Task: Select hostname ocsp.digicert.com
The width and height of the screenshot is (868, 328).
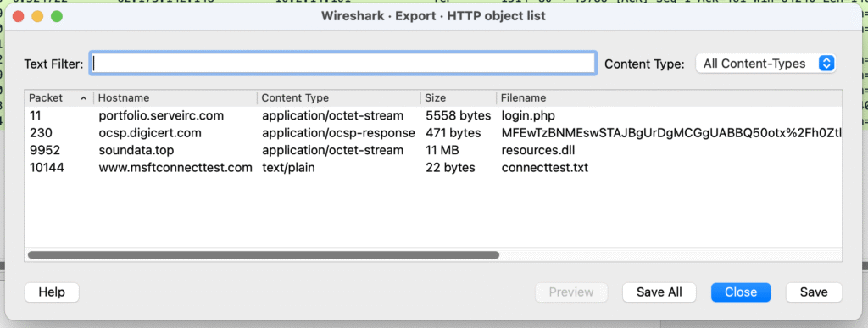Action: point(150,133)
